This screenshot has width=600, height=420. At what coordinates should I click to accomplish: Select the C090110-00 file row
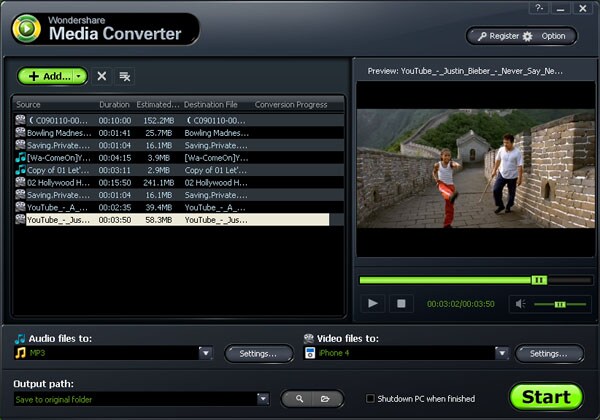click(179, 120)
